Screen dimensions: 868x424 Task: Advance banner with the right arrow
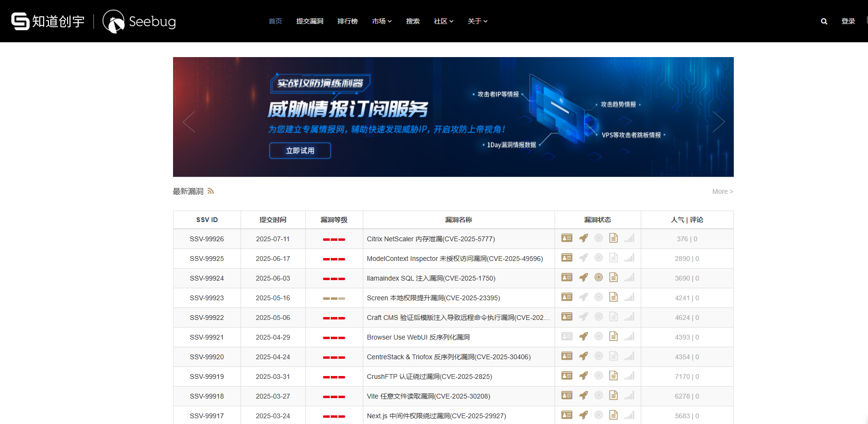pyautogui.click(x=718, y=122)
